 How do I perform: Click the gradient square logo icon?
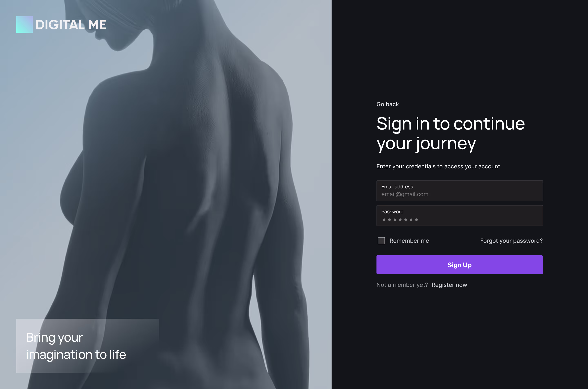24,25
